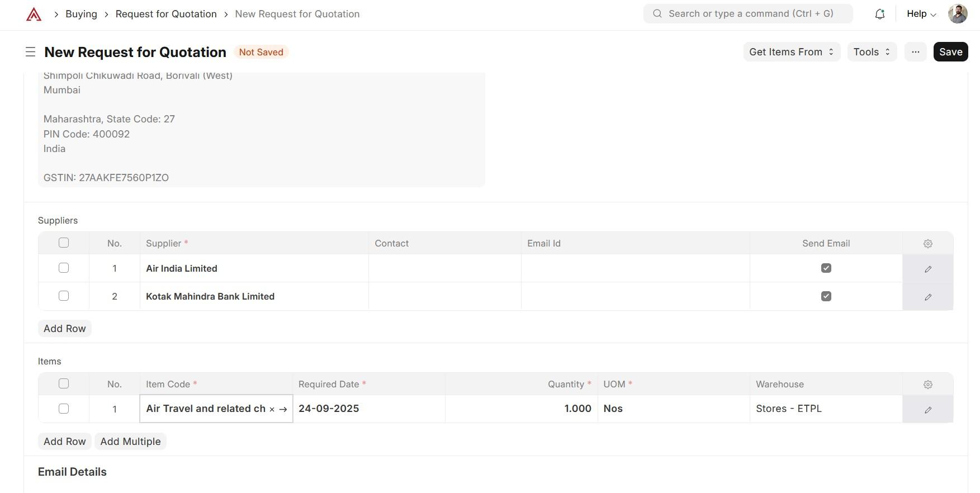
Task: Untick Send Email for Air India Limited
Action: click(x=826, y=268)
